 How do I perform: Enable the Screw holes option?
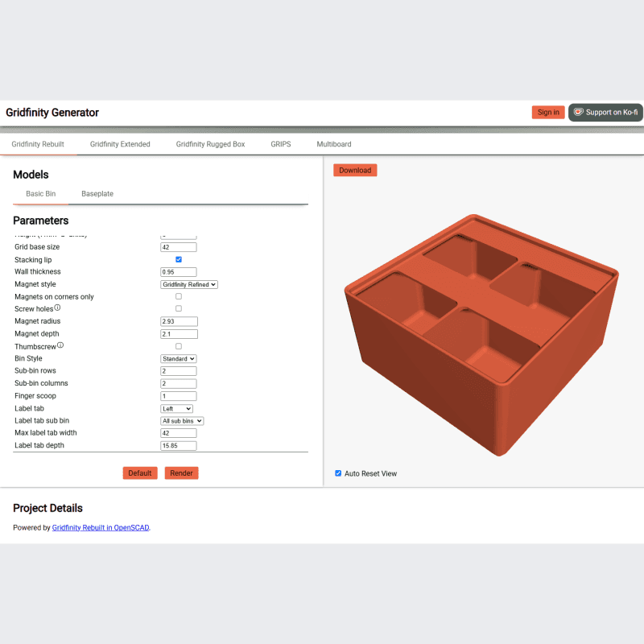click(x=178, y=308)
